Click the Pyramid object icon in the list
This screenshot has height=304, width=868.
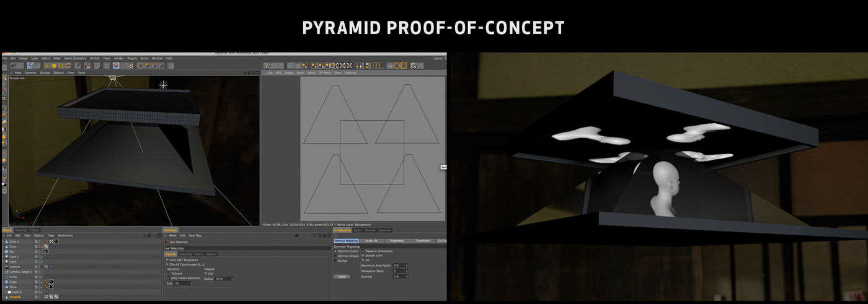pyautogui.click(x=6, y=297)
